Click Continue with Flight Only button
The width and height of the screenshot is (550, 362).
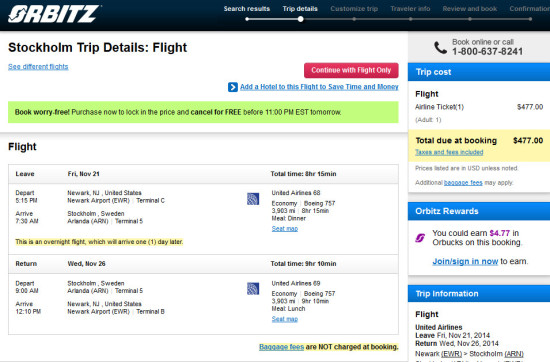point(351,70)
